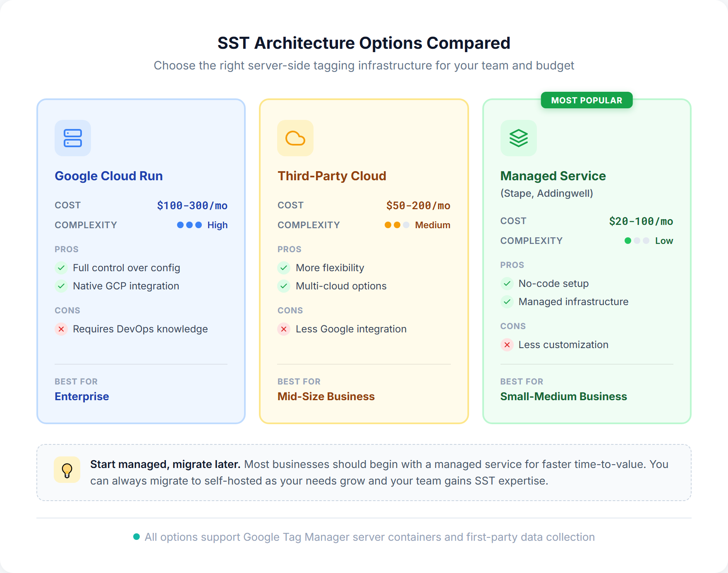Image resolution: width=728 pixels, height=573 pixels.
Task: Click the $50-200/mo cost value
Action: pos(418,205)
